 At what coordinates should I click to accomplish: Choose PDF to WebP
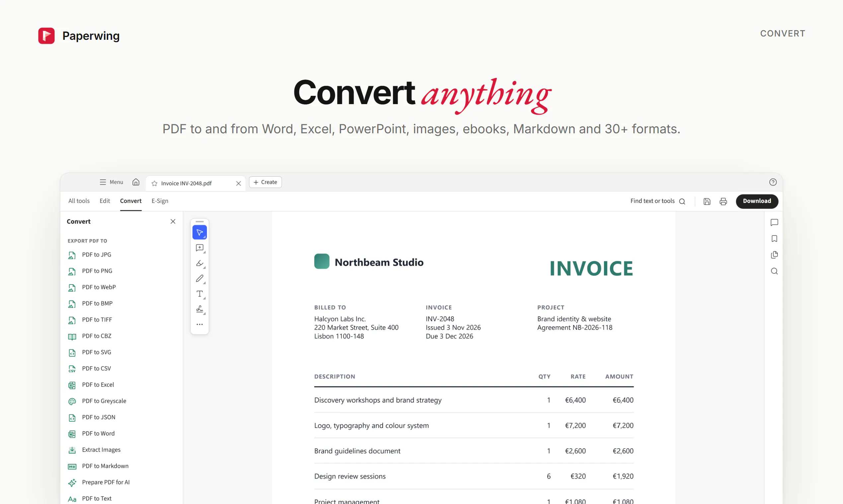pyautogui.click(x=121, y=287)
